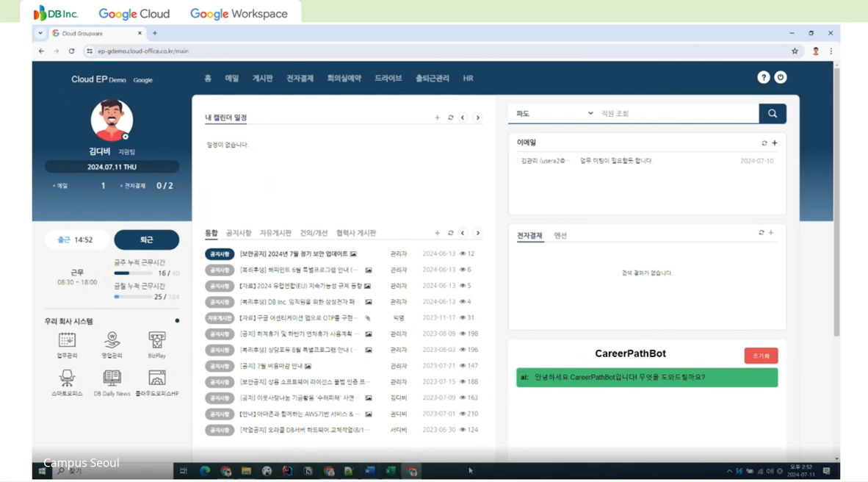
Task: Switch to the 멘션 tab
Action: click(561, 235)
